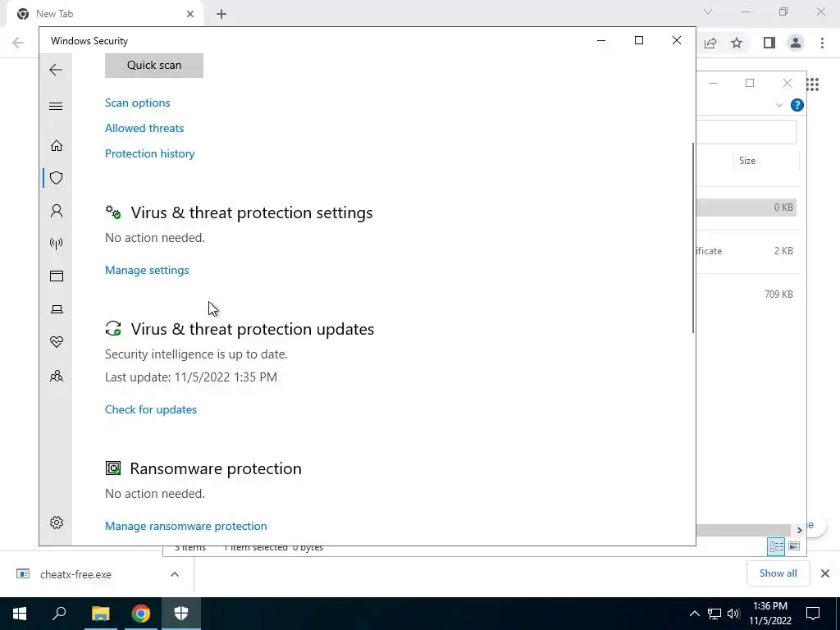Click Show all downloads button
This screenshot has width=840, height=630.
pyautogui.click(x=778, y=573)
